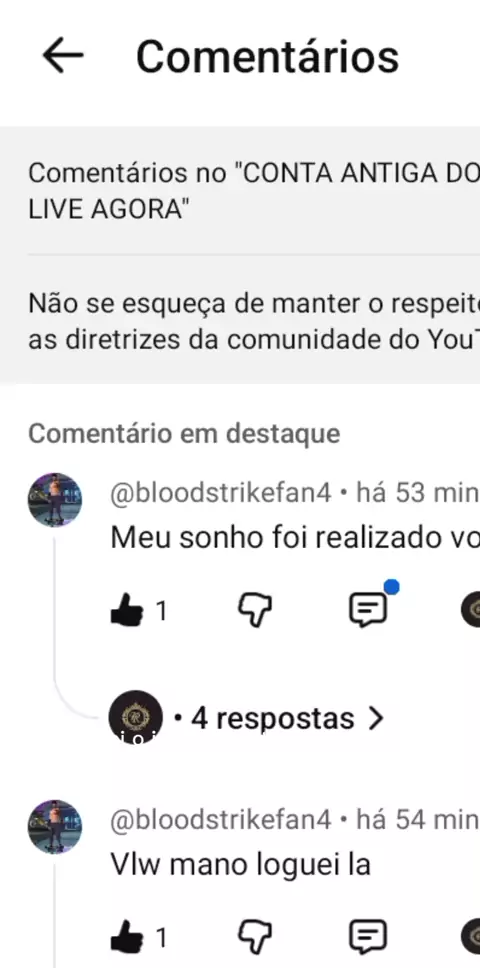480x968 pixels.
Task: Open avatar of first @bloodstrikefan4 comment
Action: (55, 499)
